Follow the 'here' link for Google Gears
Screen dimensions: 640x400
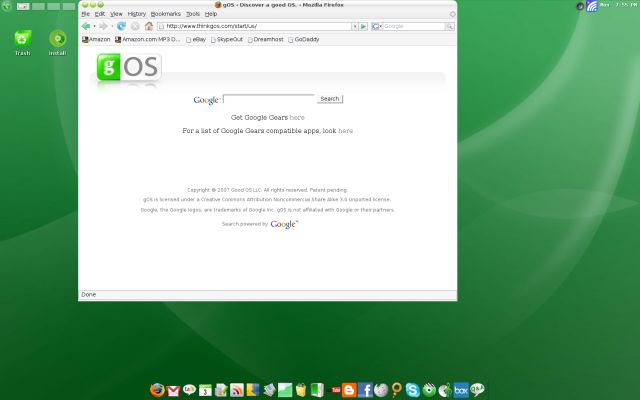(297, 118)
